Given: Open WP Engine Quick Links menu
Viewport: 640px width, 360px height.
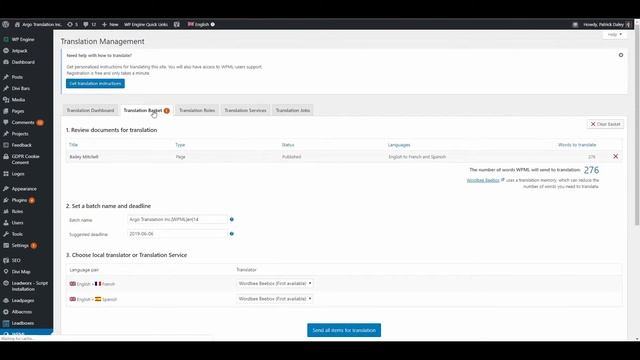Looking at the screenshot, I should [146, 24].
